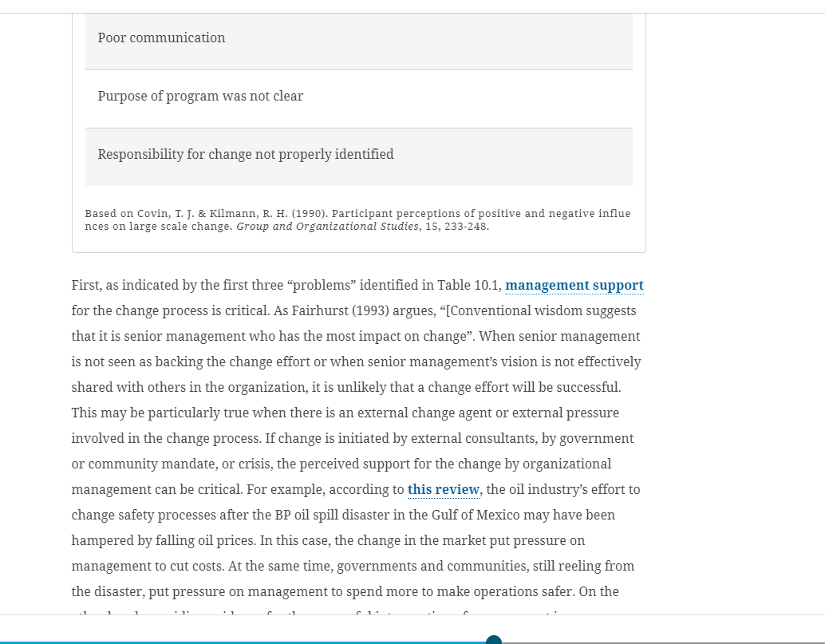
Task: Click the unread gray portion of progress bar
Action: coord(663,642)
